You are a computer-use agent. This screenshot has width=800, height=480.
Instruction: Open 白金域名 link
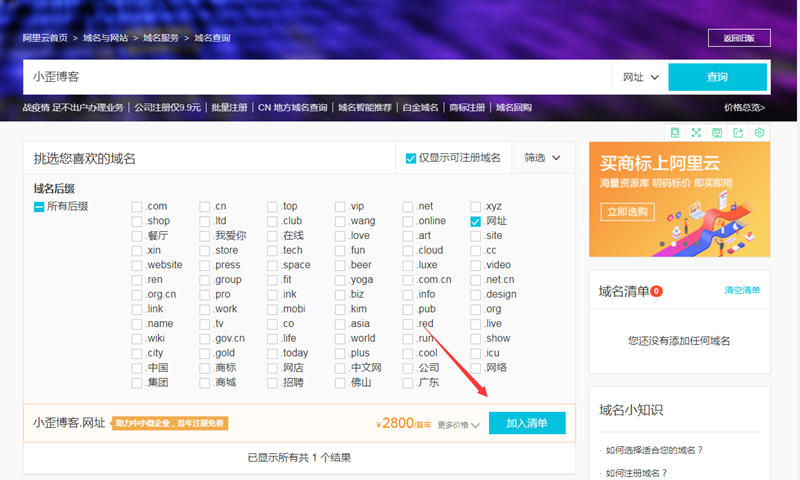(x=420, y=108)
